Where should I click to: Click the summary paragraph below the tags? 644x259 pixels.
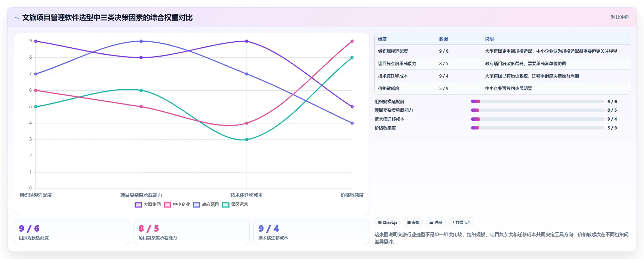501,238
